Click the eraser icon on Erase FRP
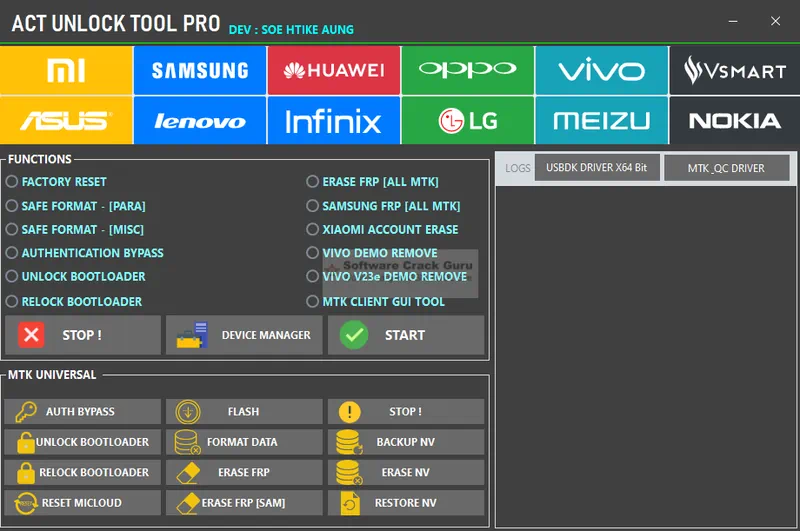Viewport: 800px width, 531px height. (188, 473)
